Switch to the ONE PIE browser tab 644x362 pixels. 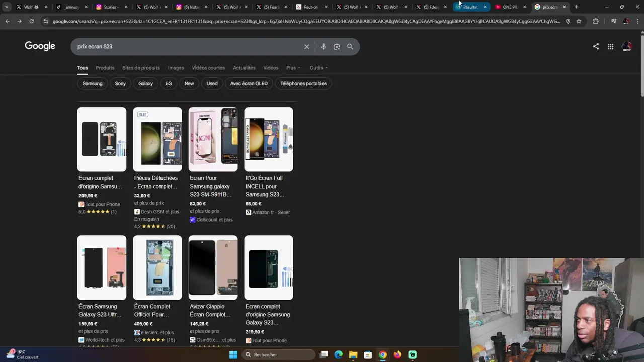510,7
